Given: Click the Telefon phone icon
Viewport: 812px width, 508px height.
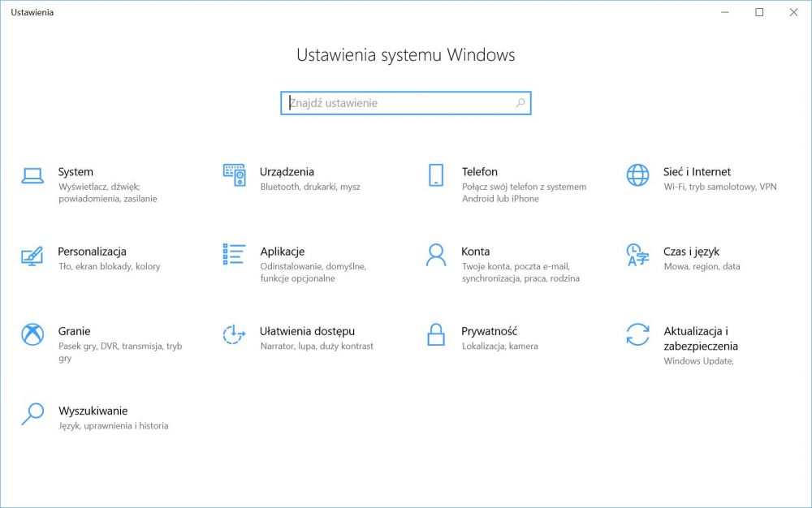Looking at the screenshot, I should pyautogui.click(x=436, y=174).
